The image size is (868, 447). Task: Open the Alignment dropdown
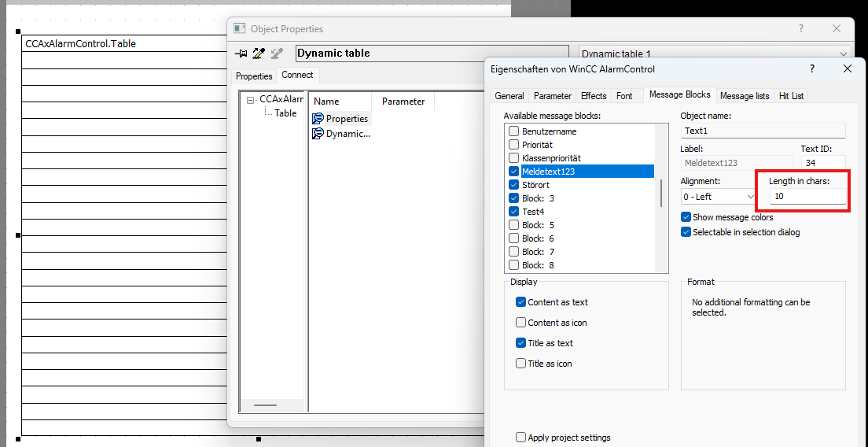[750, 197]
